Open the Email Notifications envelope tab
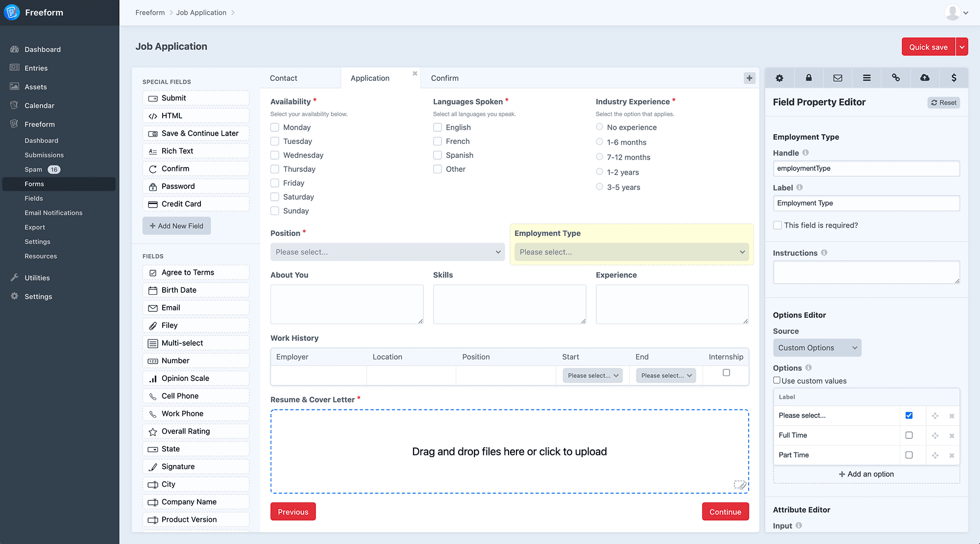This screenshot has width=980, height=544. 837,77
